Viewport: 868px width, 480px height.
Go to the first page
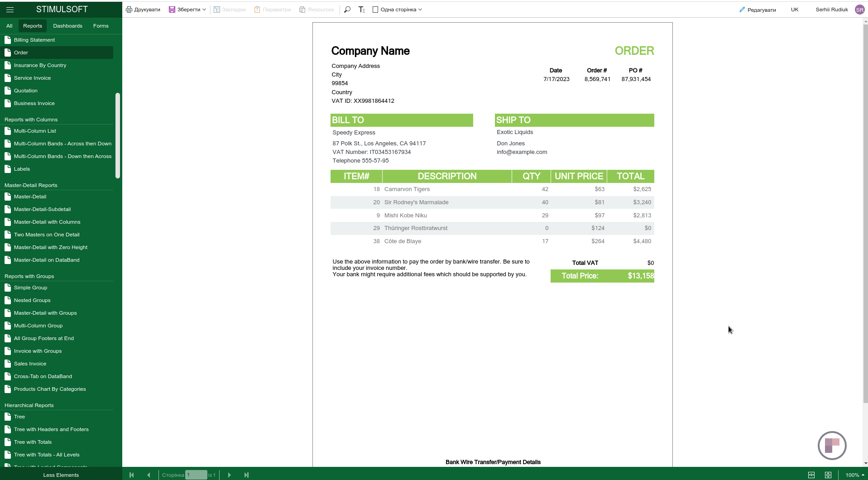[x=131, y=475]
